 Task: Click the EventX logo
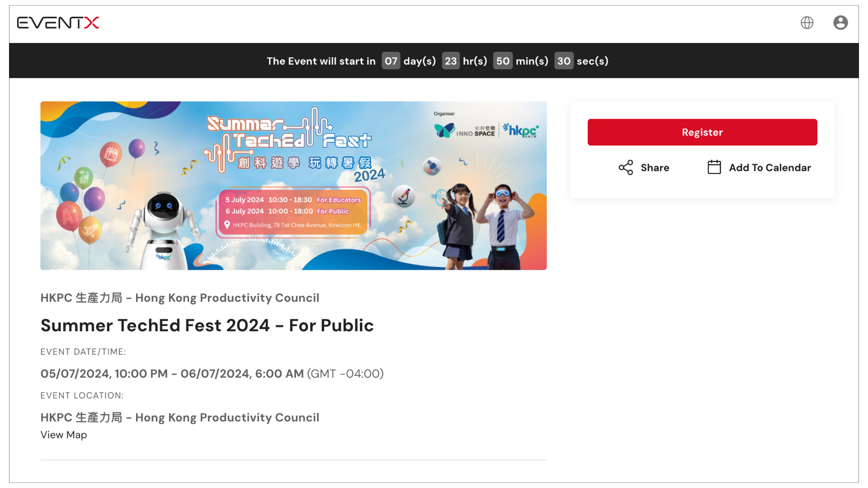pos(58,23)
